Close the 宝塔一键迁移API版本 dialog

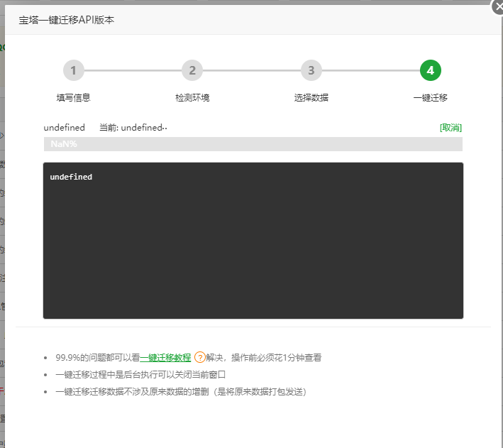498,6
